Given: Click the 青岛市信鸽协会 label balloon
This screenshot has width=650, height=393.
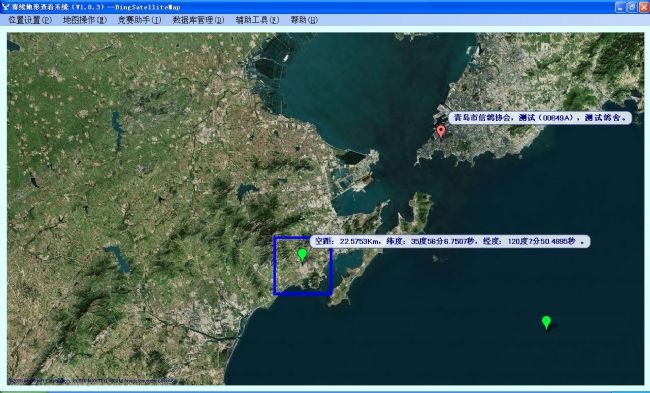Looking at the screenshot, I should coord(540,118).
